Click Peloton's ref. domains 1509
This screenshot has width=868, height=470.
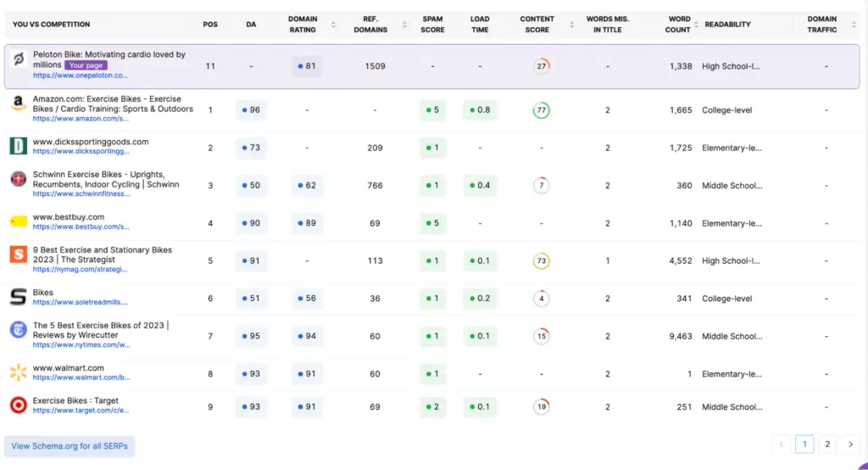[375, 66]
